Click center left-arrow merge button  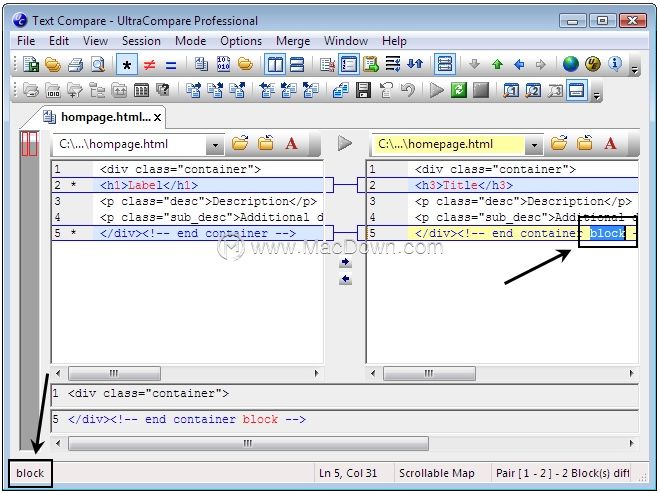[x=345, y=279]
